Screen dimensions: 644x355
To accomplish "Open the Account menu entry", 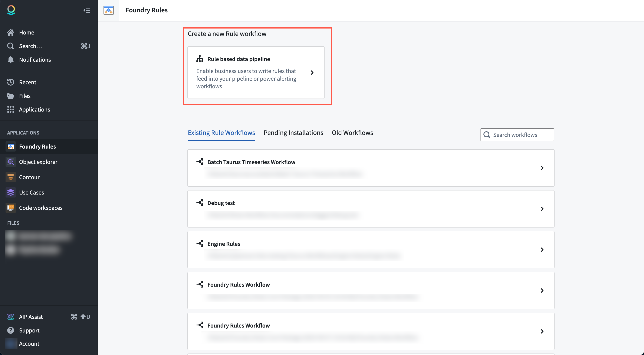I will (x=49, y=344).
